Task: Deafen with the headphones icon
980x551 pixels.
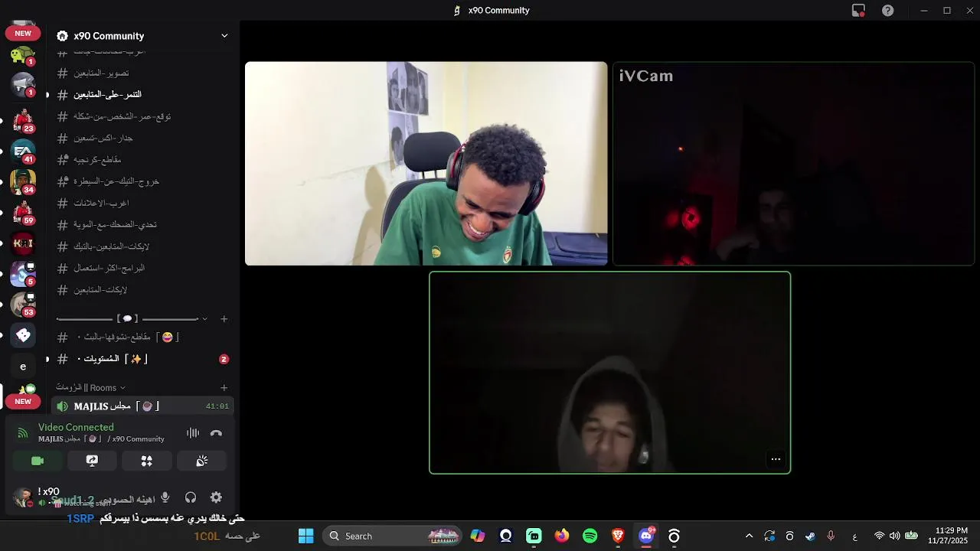Action: coord(191,497)
